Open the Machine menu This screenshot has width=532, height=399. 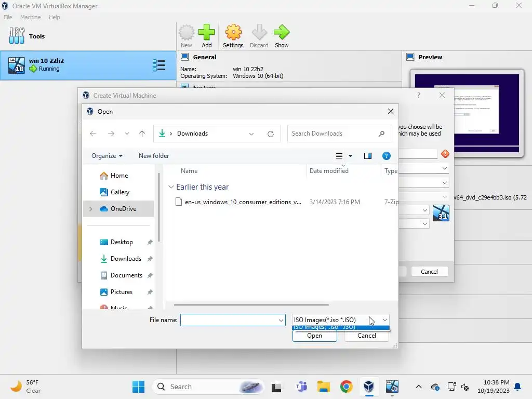click(30, 17)
